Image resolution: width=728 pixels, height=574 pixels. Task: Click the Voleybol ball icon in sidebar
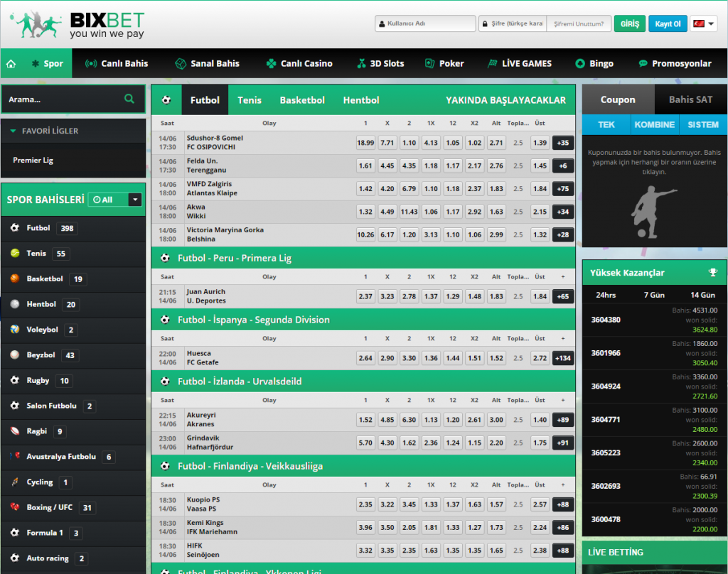(x=15, y=329)
